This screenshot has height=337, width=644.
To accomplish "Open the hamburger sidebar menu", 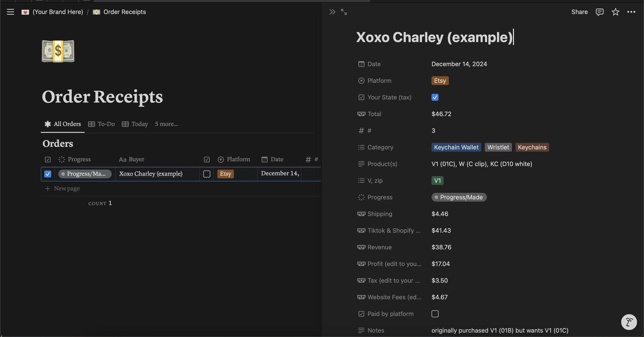I will click(10, 12).
